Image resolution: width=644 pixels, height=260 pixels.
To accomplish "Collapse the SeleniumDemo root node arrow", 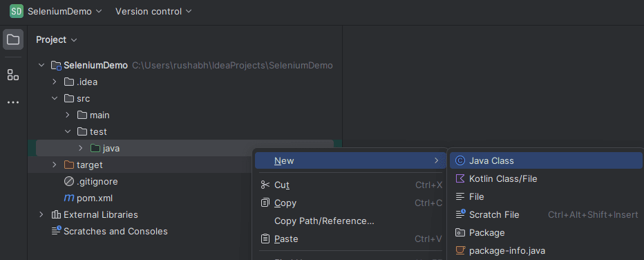I will click(41, 65).
